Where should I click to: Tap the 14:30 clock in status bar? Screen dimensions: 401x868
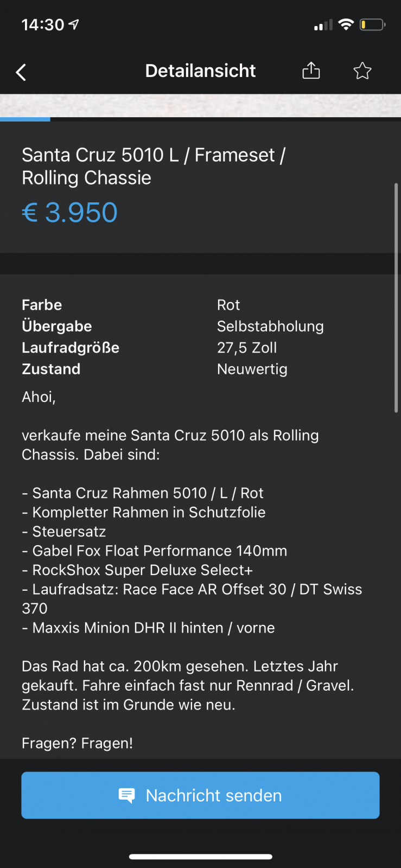(x=42, y=25)
